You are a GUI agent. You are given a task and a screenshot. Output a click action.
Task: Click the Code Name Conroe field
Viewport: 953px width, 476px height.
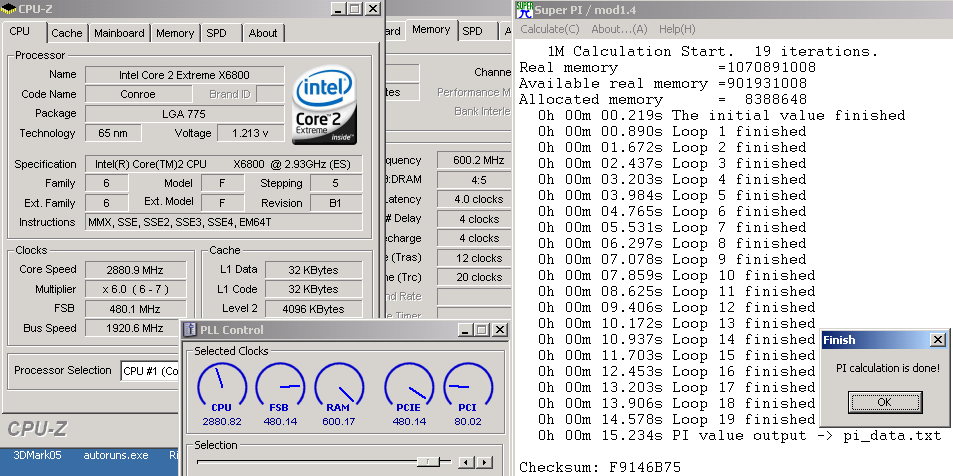[138, 94]
